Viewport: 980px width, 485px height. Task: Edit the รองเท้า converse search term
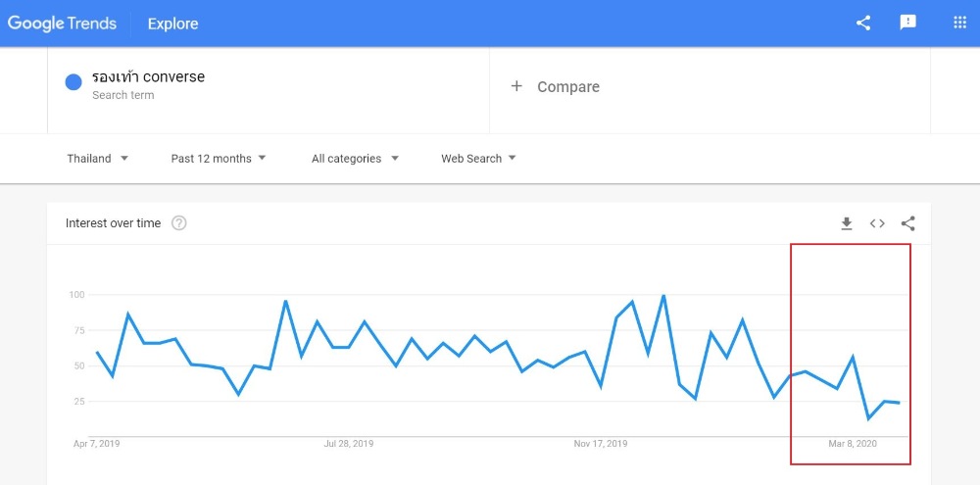[148, 76]
